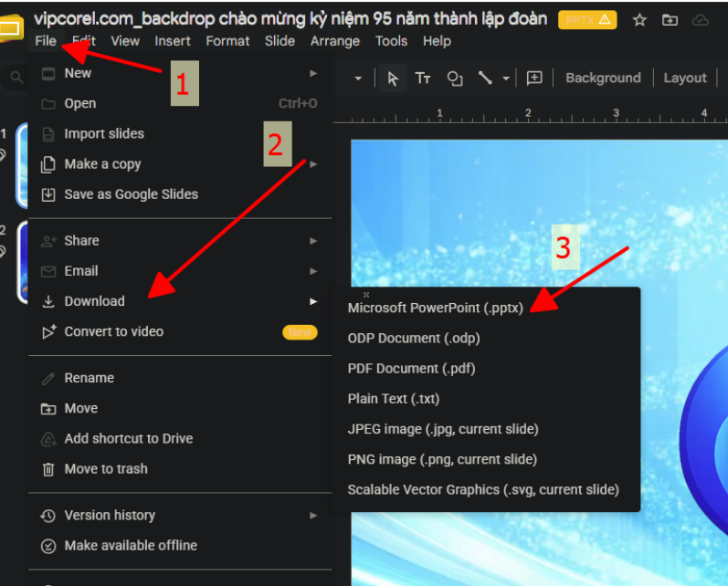
Task: Click the .PPTX warning badge
Action: point(586,20)
